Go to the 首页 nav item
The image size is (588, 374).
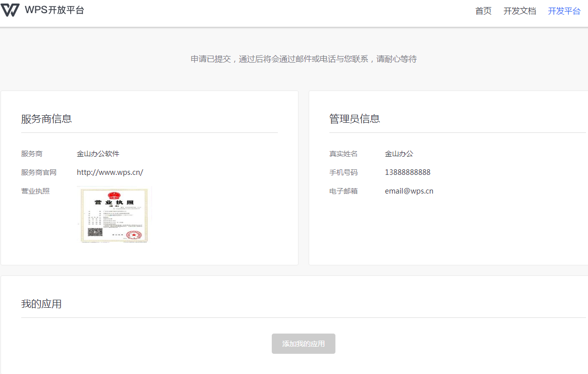coord(483,11)
